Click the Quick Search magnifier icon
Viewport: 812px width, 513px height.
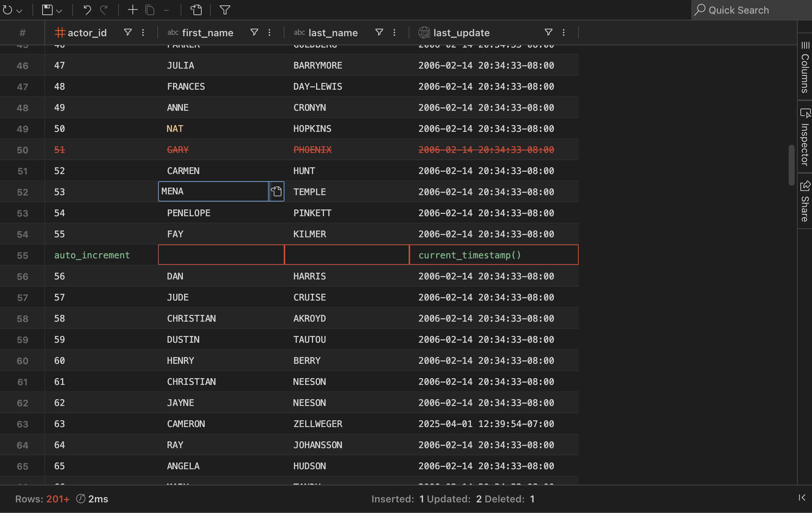tap(700, 10)
